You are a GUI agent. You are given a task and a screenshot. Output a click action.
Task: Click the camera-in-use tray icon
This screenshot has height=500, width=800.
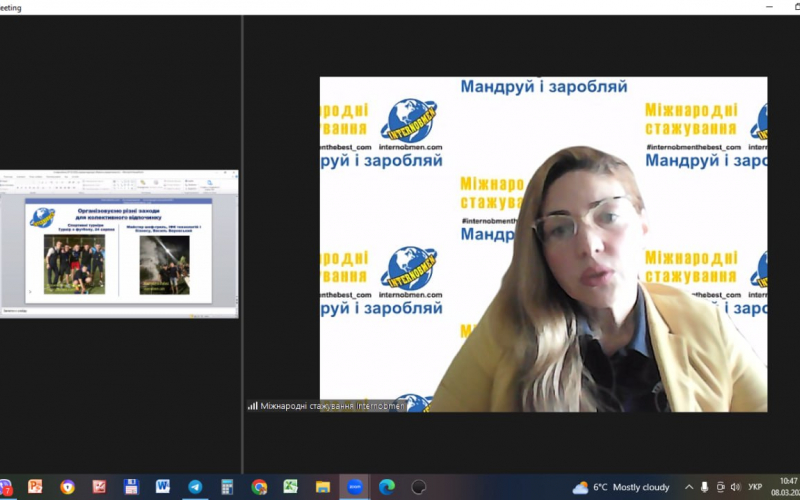coord(720,487)
